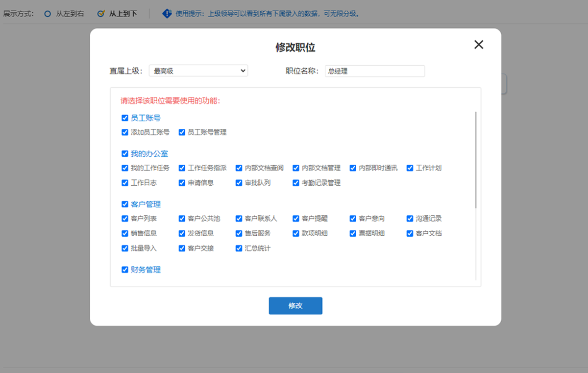
Task: Toggle the 内部即时通讯 checkbox
Action: pyautogui.click(x=353, y=168)
